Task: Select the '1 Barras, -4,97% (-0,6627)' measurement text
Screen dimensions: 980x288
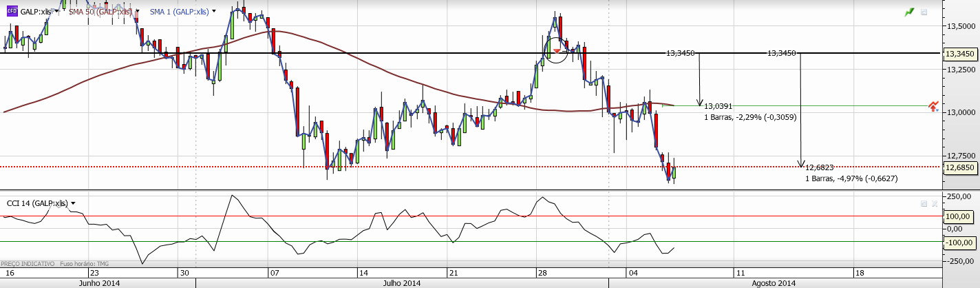Action: click(x=851, y=178)
